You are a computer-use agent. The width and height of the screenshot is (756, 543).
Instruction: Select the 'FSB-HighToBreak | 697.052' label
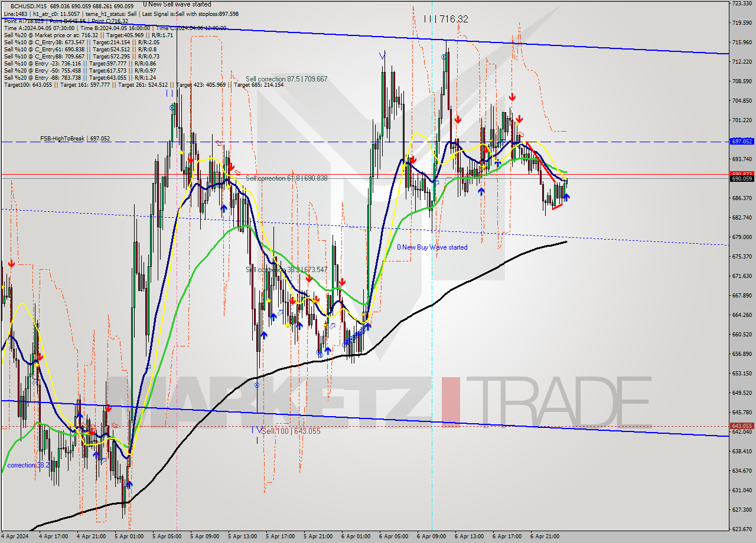point(75,138)
